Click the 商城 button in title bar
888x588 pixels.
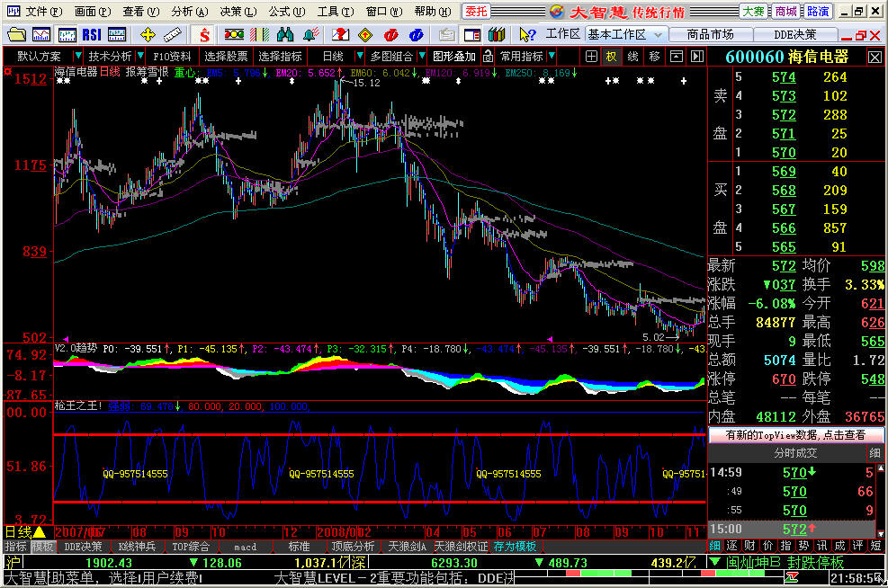(x=785, y=12)
